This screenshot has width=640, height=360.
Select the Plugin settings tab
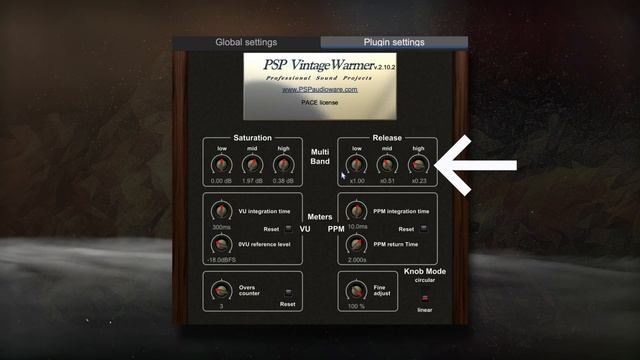394,42
